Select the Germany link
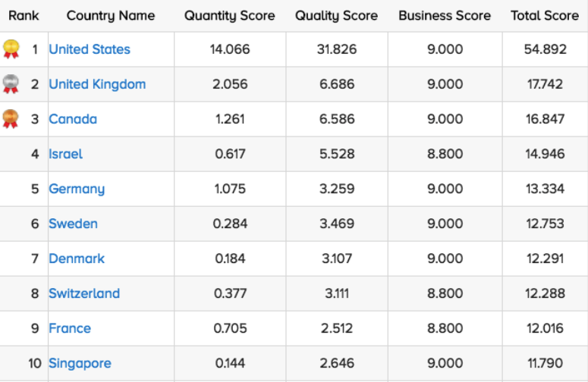588x382 pixels. (77, 189)
